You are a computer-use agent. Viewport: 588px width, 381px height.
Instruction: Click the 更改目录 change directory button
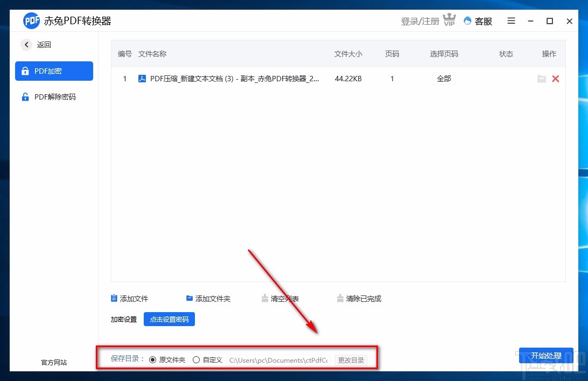pos(351,360)
